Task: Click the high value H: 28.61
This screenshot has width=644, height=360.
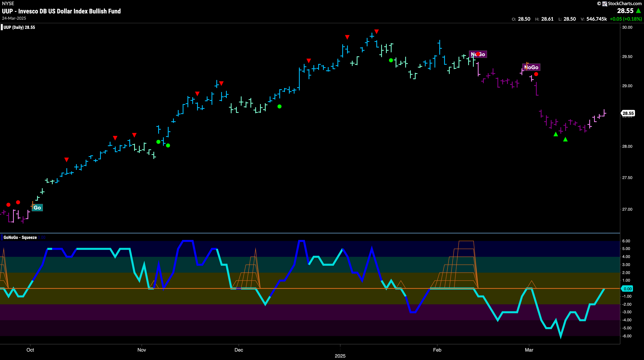Action: 544,19
